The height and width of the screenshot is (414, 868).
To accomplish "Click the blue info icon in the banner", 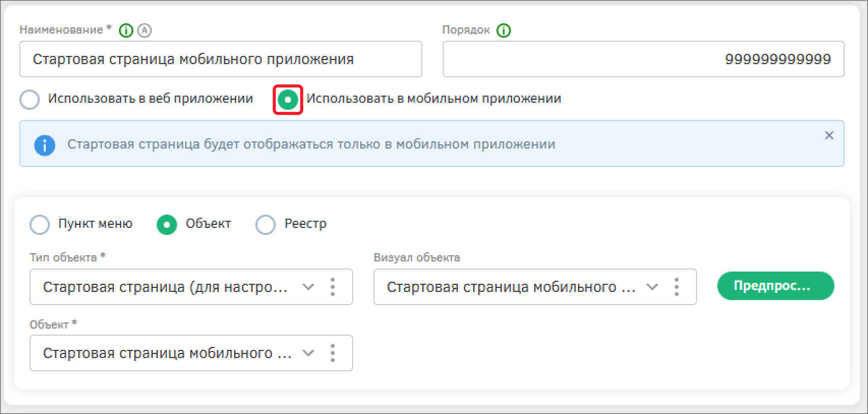I will pyautogui.click(x=45, y=145).
